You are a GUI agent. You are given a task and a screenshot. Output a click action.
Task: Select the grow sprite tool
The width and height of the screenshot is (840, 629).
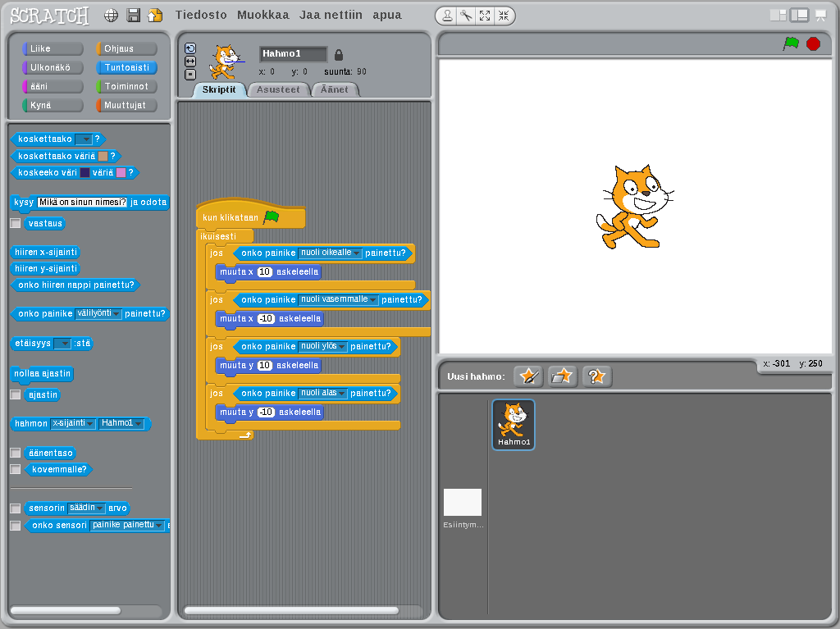click(x=485, y=16)
